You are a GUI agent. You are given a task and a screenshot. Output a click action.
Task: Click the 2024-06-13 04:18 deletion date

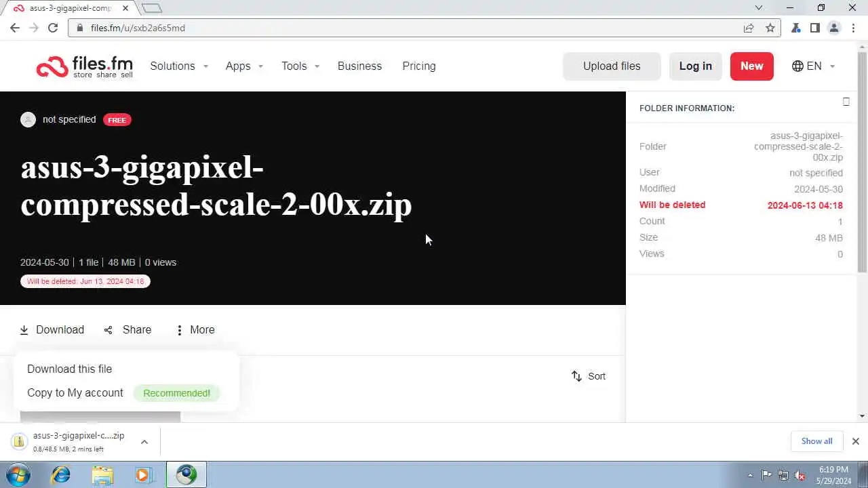click(x=805, y=205)
